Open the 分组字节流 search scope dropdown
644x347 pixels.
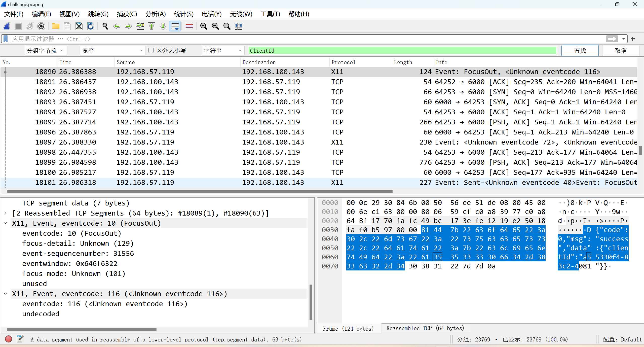[46, 51]
